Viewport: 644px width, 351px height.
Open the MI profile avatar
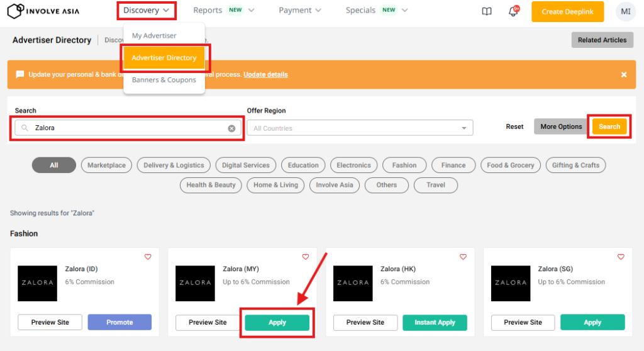click(625, 11)
